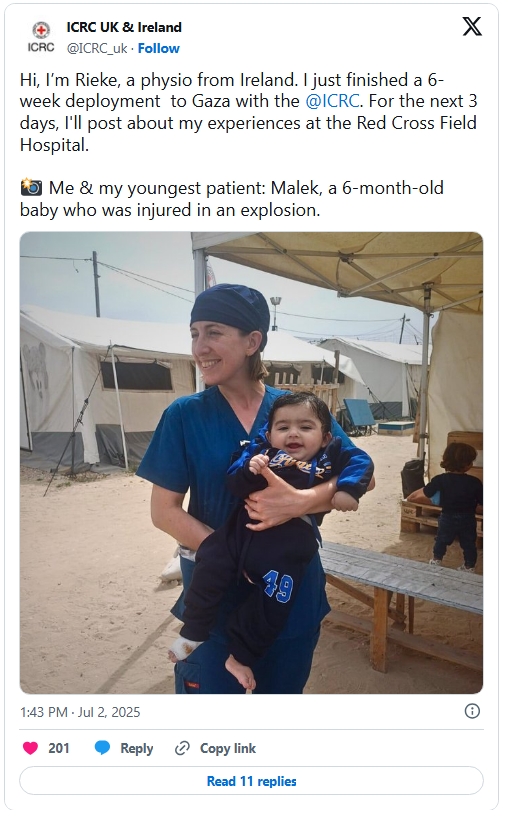Click the camera emoji before 'Me & my'

[x=31, y=187]
